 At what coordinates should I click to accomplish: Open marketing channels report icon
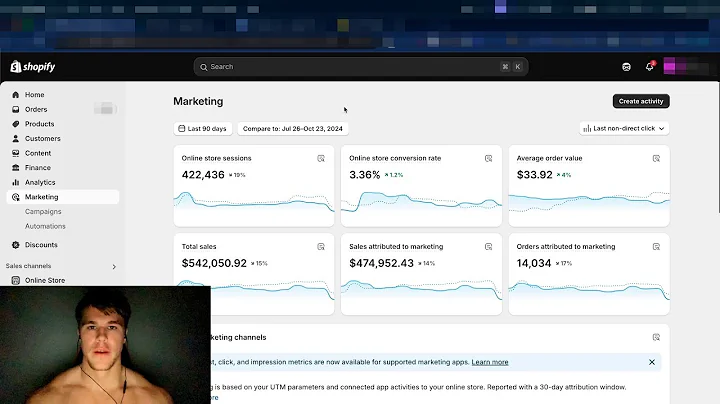coord(656,337)
